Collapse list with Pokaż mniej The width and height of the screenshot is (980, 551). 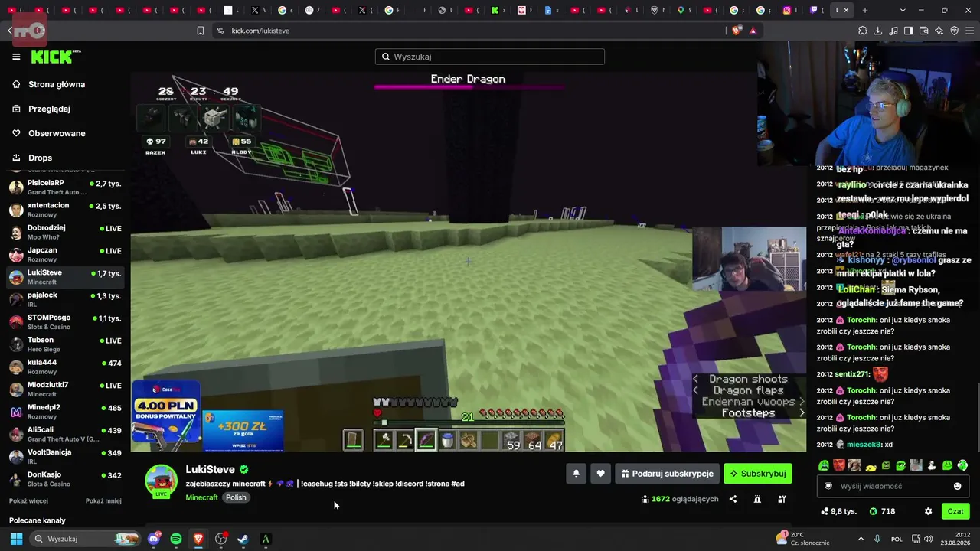coord(103,501)
